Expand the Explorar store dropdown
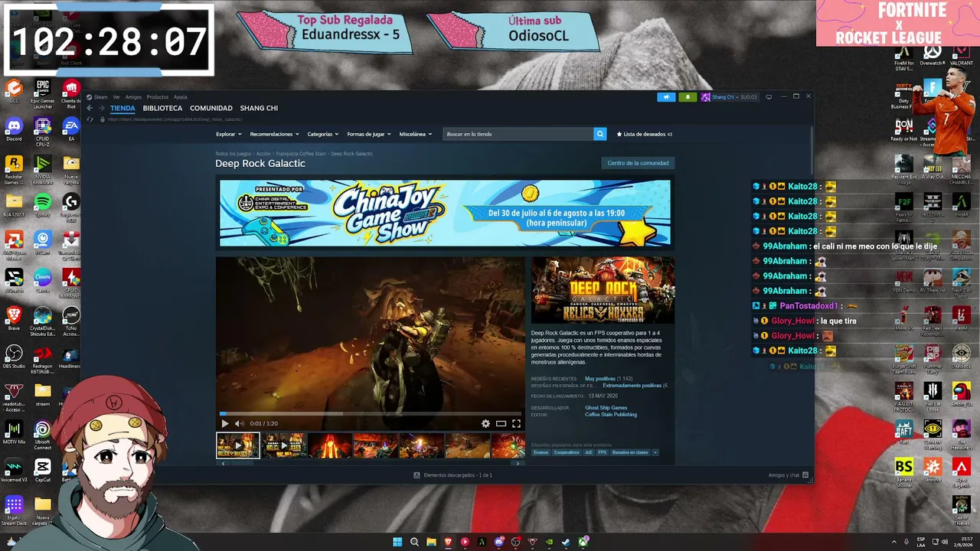Viewport: 980px width, 551px height. point(227,134)
